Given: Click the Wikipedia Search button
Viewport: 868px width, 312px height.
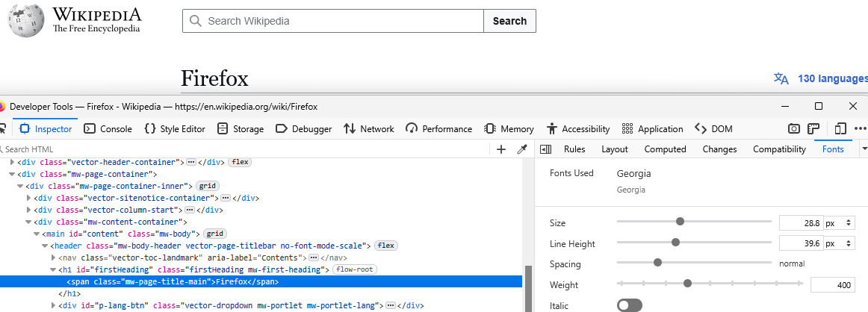Looking at the screenshot, I should [510, 21].
